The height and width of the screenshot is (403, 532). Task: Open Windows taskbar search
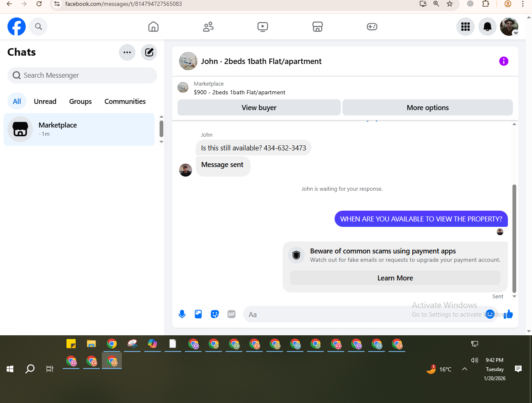[30, 369]
